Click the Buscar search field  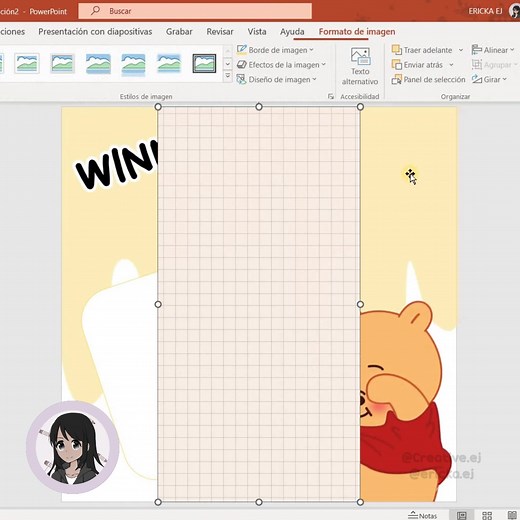point(195,11)
